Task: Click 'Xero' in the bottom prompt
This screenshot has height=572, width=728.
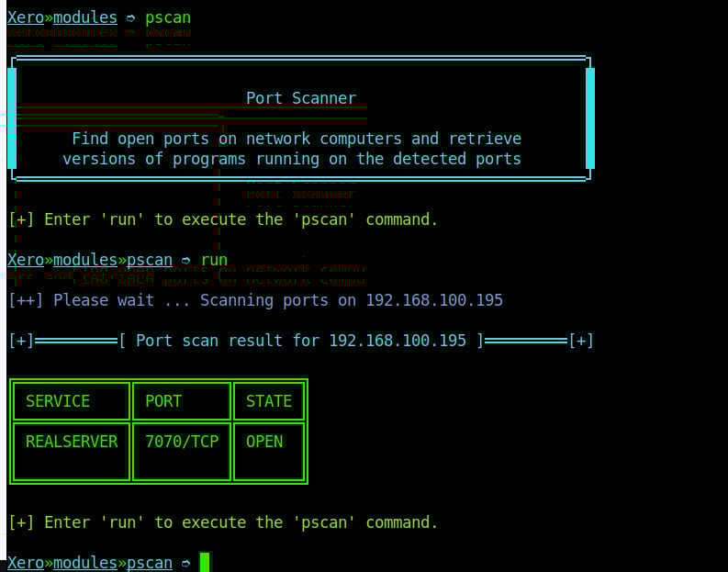Action: [25, 563]
